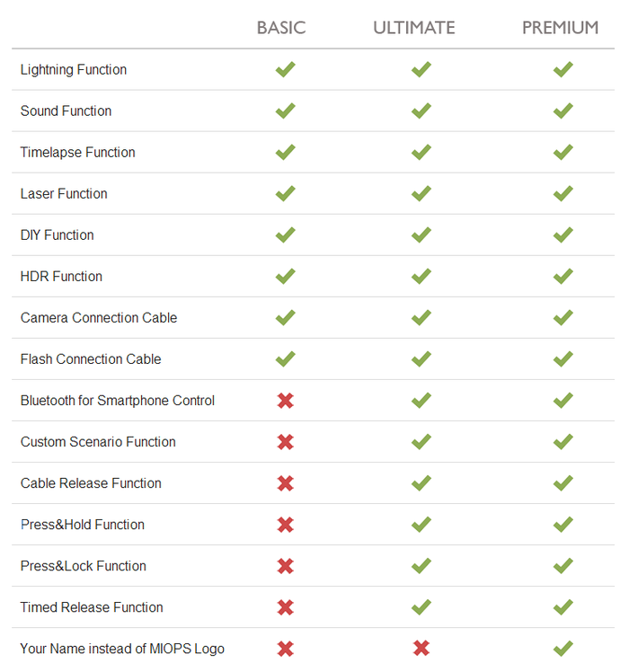This screenshot has width=629, height=672.
Task: Click Camera Connection Cable text
Action: [x=99, y=317]
